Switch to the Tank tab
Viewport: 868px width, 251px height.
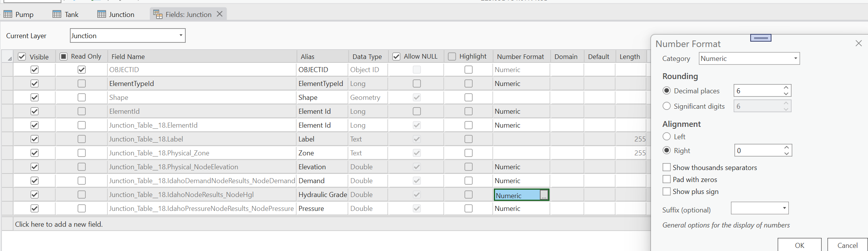pos(71,14)
